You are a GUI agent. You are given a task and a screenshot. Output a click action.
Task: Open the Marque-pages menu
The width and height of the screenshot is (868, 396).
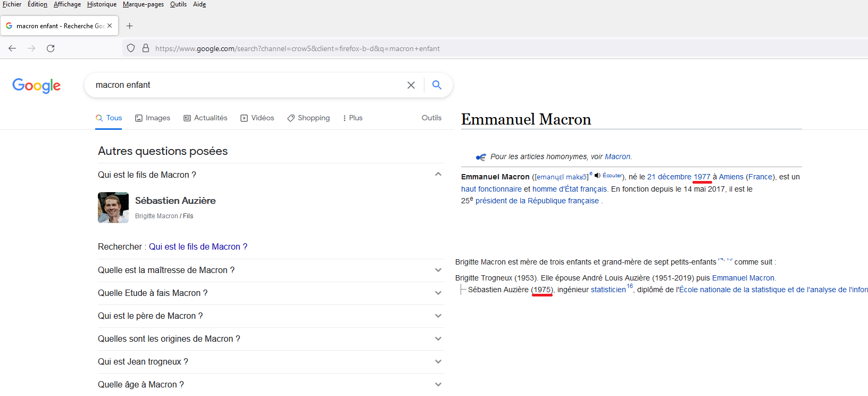[143, 4]
